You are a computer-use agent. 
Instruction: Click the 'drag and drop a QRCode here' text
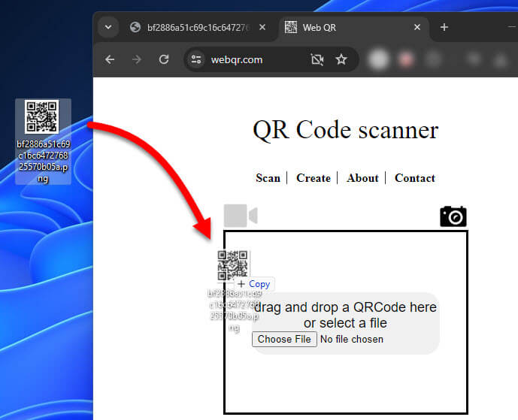346,307
